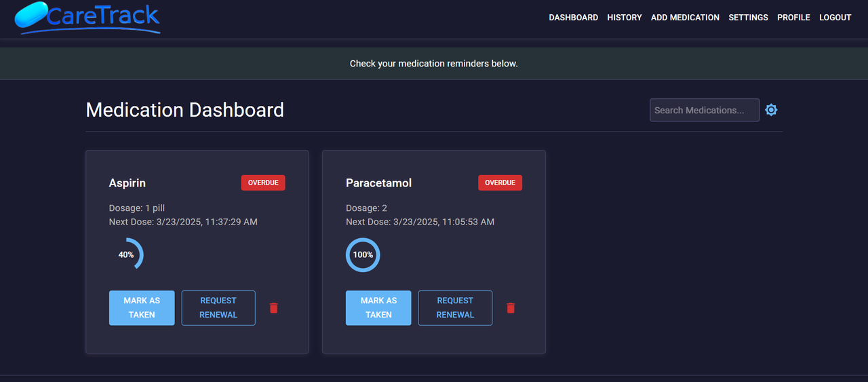Click the Aspirin card title
Screen dimensions: 868x382
coord(127,183)
